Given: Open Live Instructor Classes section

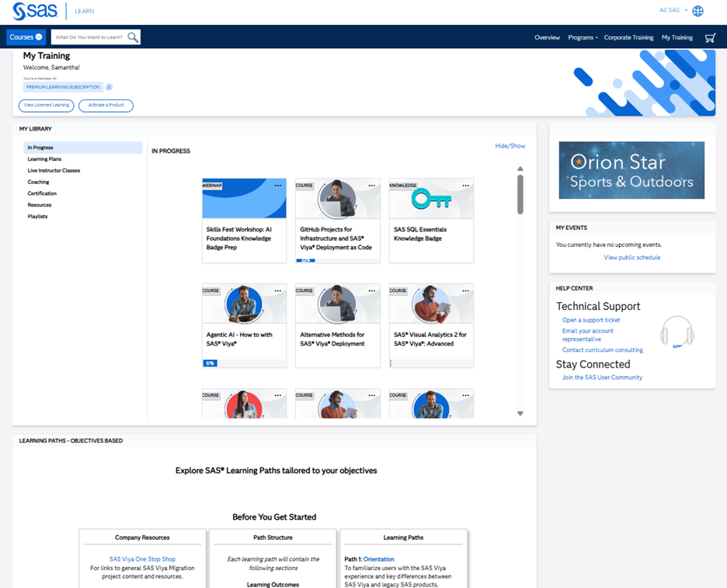Looking at the screenshot, I should pyautogui.click(x=54, y=171).
